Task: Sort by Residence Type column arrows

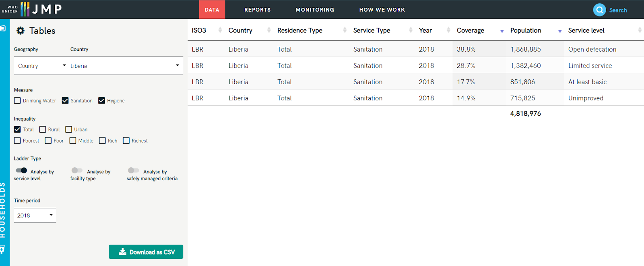Action: pyautogui.click(x=345, y=30)
